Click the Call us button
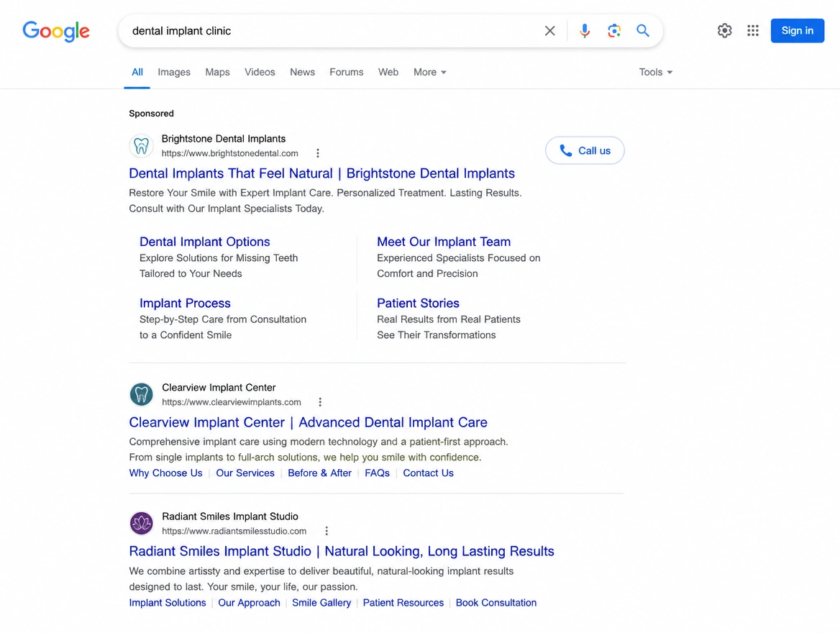Screen dimensions: 840x633 point(585,150)
